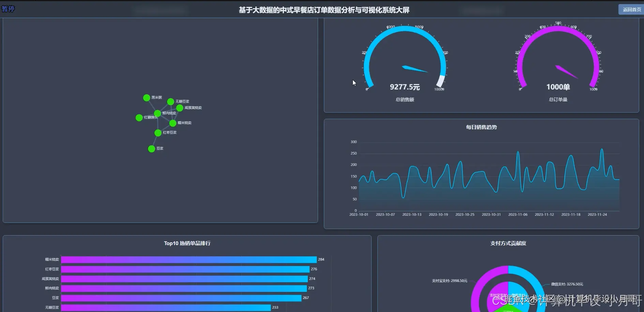Select the central 鲜肉烧卖 node
Viewport: 644px width, 312px height.
pos(158,113)
